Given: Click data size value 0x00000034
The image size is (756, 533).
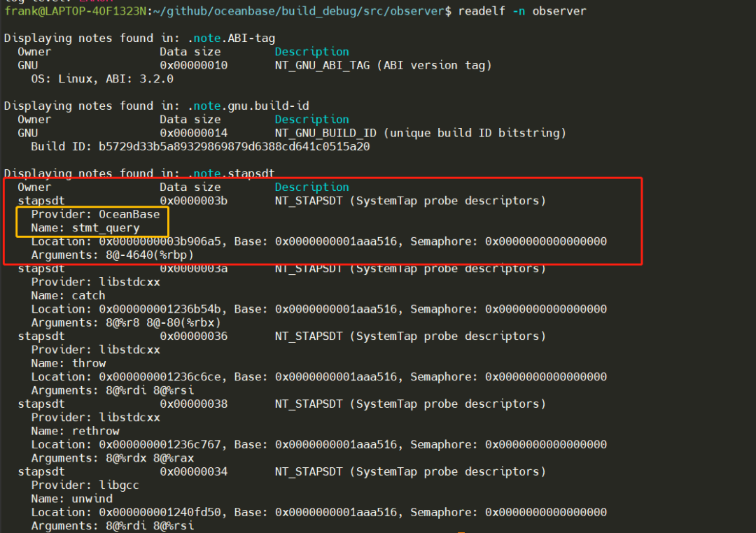Looking at the screenshot, I should (193, 471).
